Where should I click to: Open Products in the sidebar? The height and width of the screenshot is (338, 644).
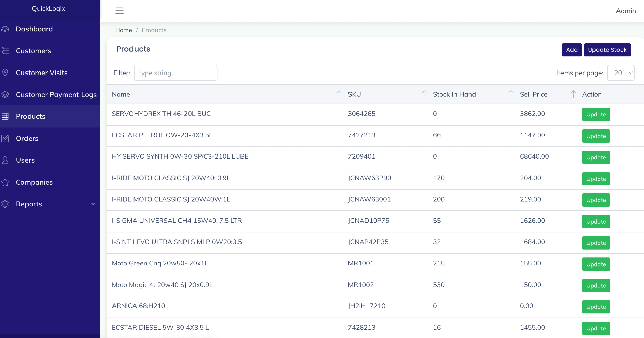31,116
